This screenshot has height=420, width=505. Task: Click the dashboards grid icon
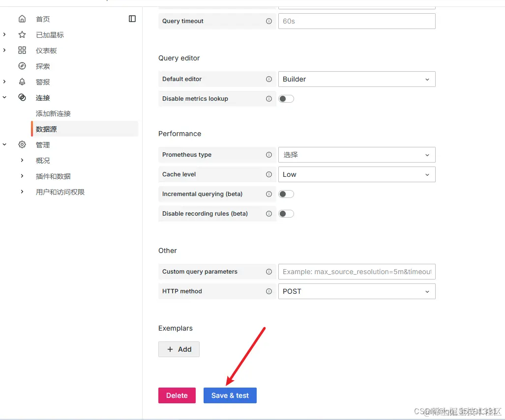point(22,50)
